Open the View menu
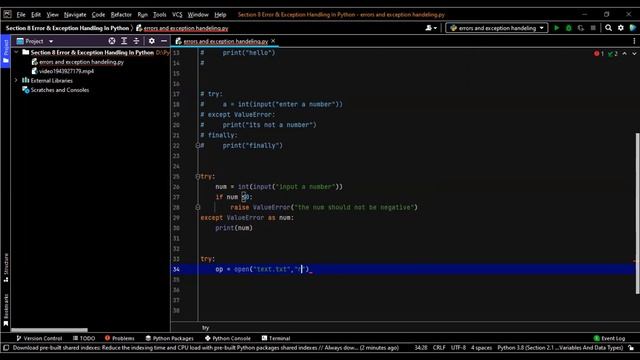 [x=52, y=15]
